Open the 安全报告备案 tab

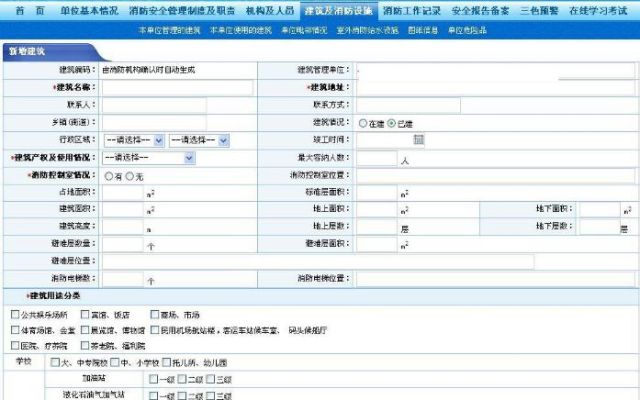(480, 11)
